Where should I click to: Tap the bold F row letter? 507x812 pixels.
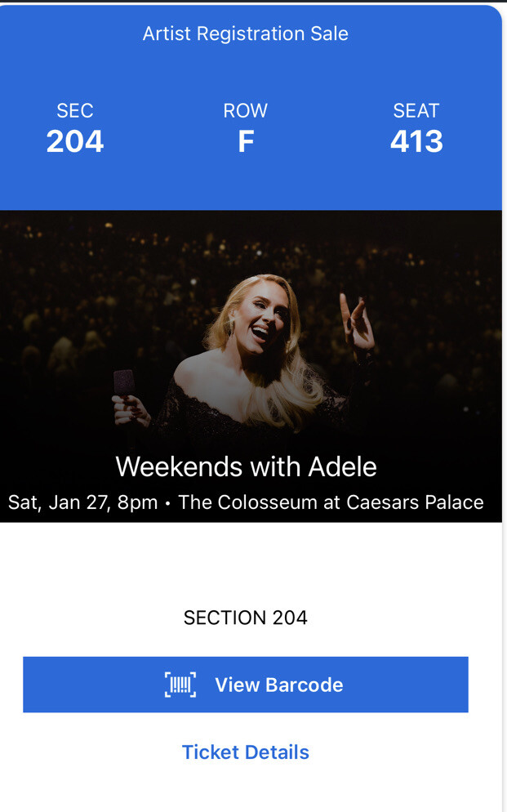tap(245, 141)
